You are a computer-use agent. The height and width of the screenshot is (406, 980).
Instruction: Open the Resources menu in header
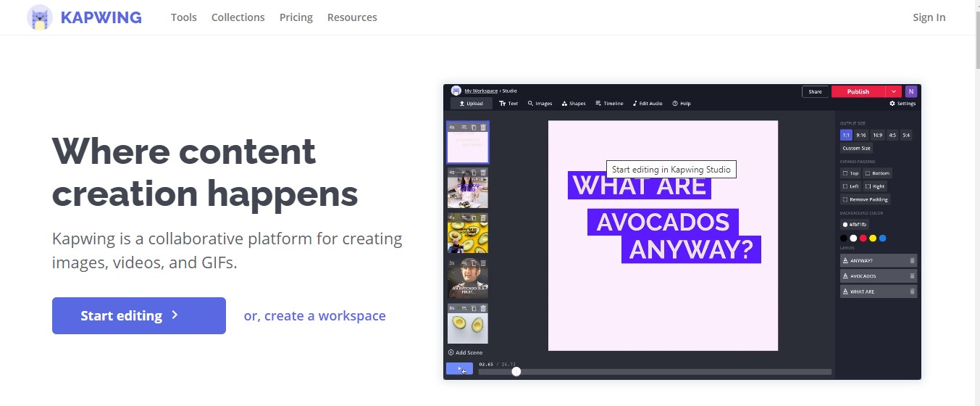tap(352, 17)
